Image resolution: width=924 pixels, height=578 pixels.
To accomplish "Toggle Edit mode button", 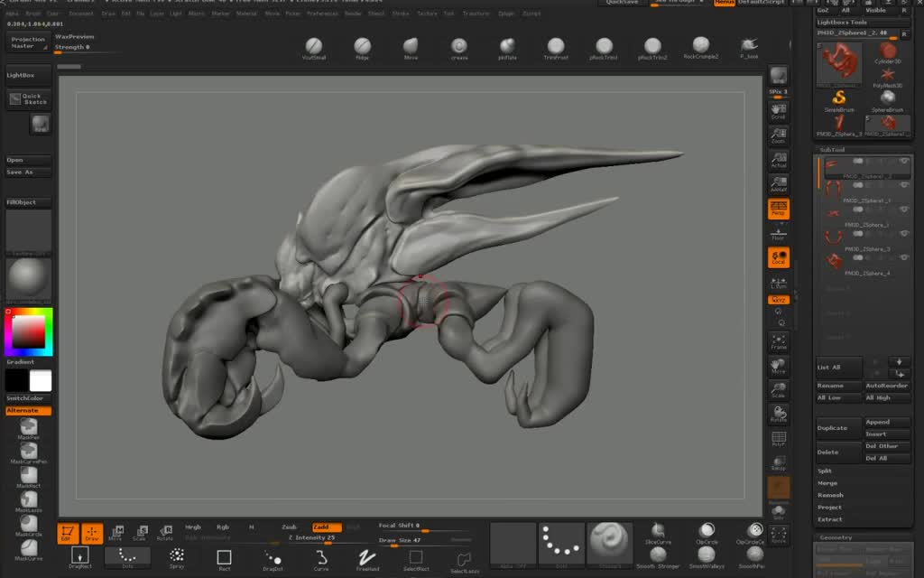I will pyautogui.click(x=68, y=533).
